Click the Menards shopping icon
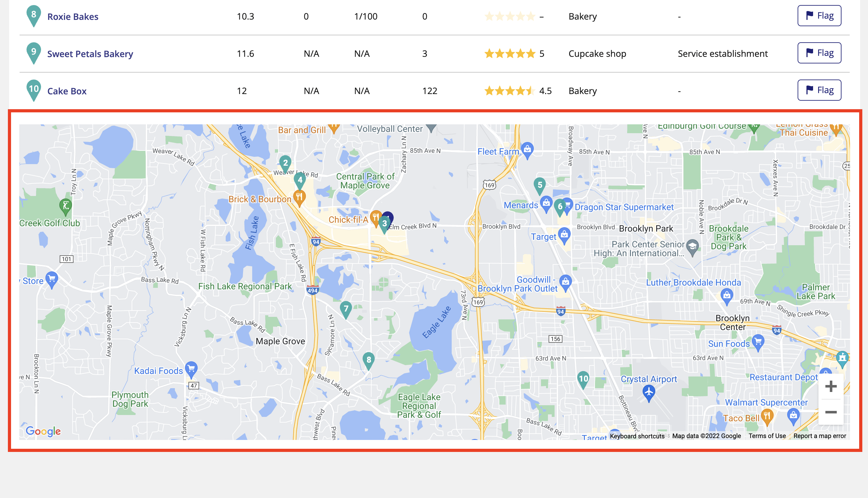Viewport: 868px width, 498px height. [x=546, y=204]
